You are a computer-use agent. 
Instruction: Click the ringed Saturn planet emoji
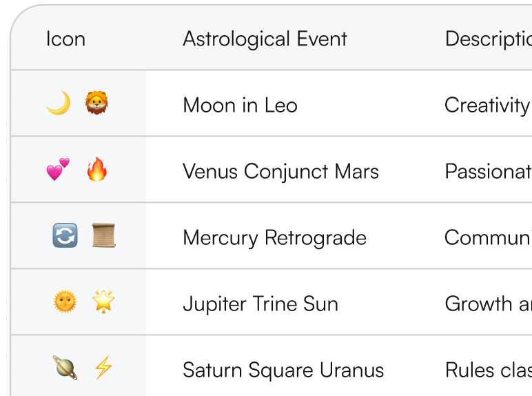point(65,368)
